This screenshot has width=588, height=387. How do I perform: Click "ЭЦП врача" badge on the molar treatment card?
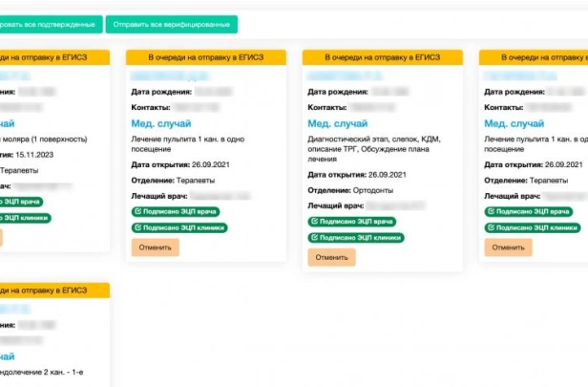[x=27, y=202]
